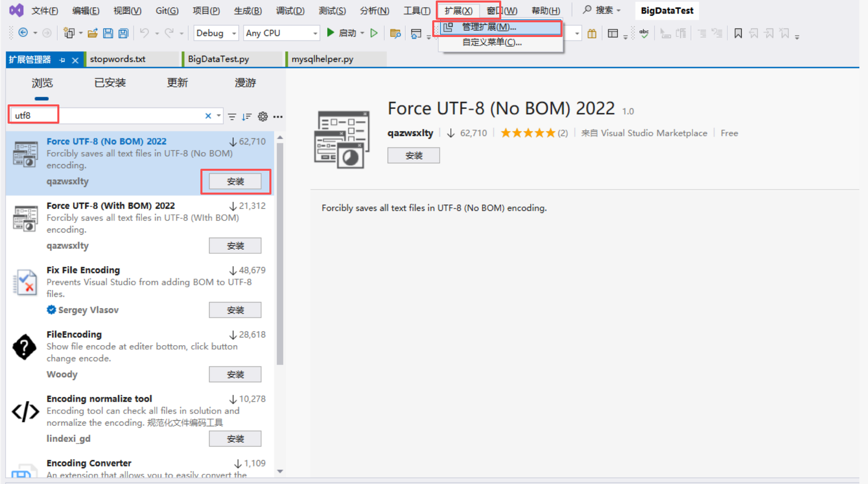Screen dimensions: 868x484
Task: Click the window layout toolbar icon
Action: (x=613, y=33)
